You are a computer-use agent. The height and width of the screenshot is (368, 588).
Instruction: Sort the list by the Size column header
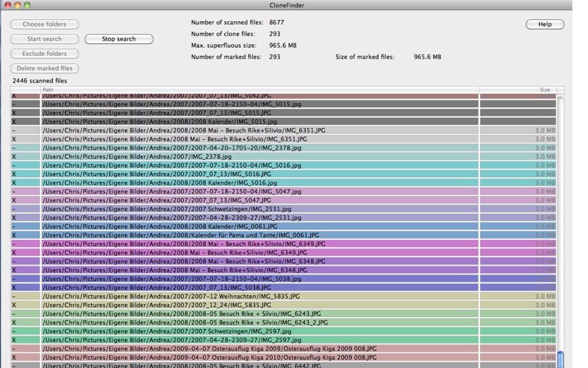coord(544,90)
